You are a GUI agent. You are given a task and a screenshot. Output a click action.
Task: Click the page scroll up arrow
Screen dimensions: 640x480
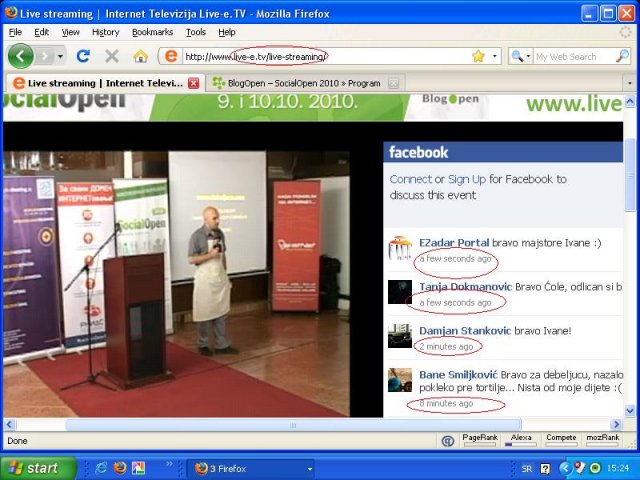click(x=629, y=101)
